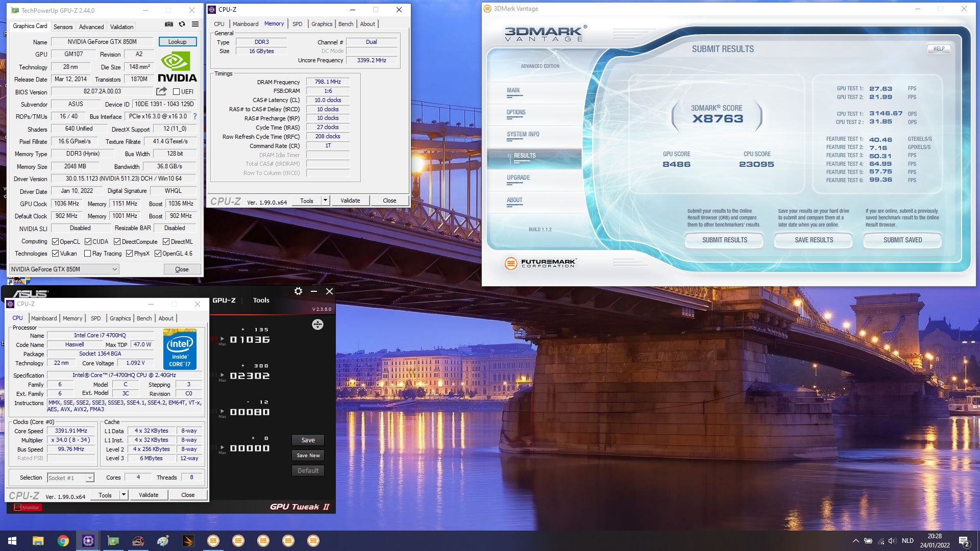The width and height of the screenshot is (980, 551).
Task: Open the Wi-Fi network tray icon
Action: (x=880, y=541)
